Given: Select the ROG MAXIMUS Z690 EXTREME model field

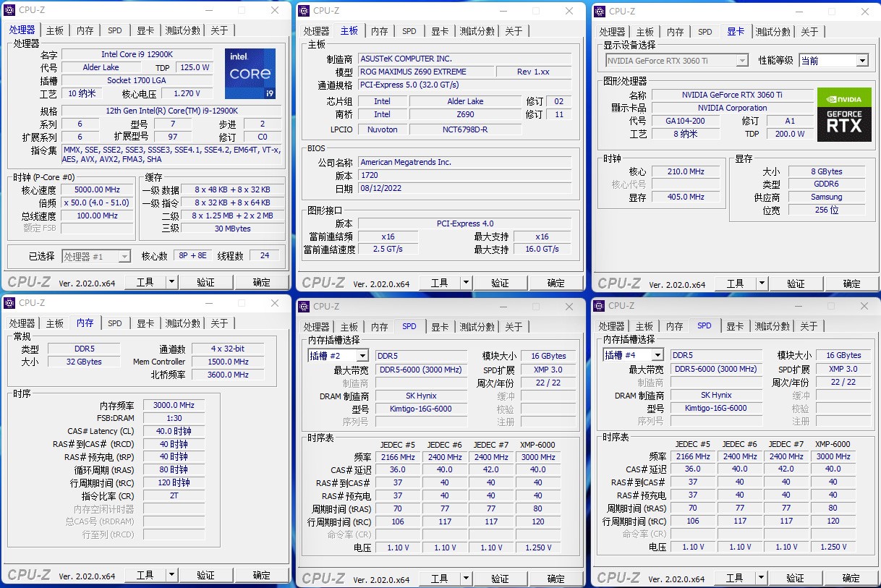Looking at the screenshot, I should coord(426,72).
